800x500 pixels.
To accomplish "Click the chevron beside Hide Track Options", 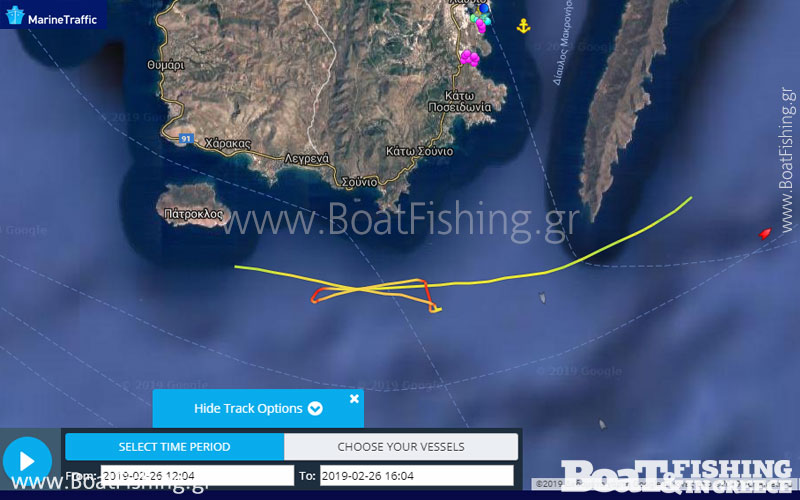I will point(315,409).
